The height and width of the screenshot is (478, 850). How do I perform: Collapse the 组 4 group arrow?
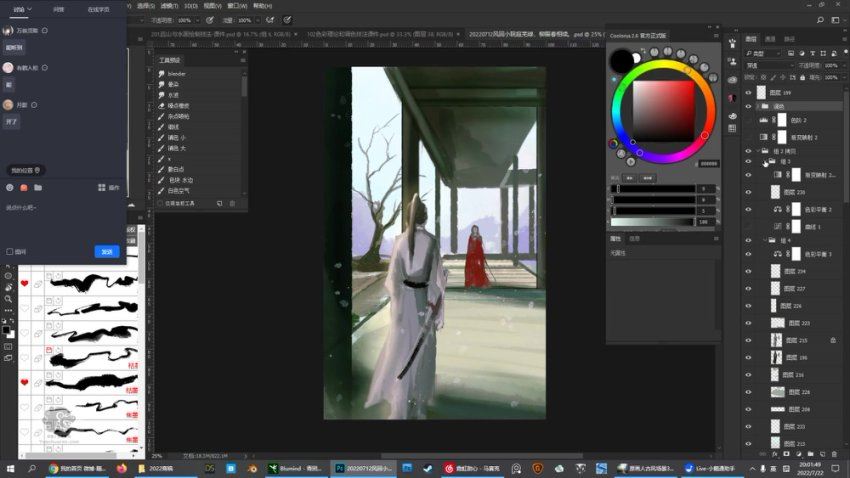765,240
